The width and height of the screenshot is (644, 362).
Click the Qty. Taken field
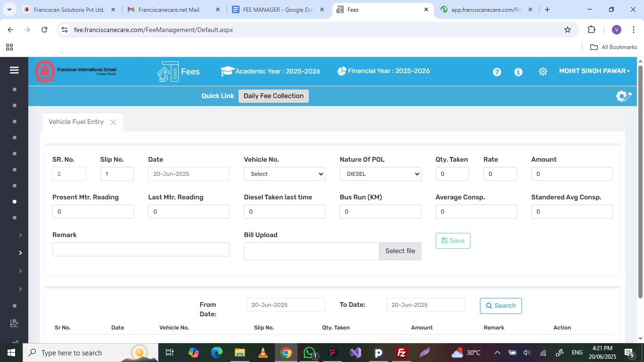click(x=452, y=174)
